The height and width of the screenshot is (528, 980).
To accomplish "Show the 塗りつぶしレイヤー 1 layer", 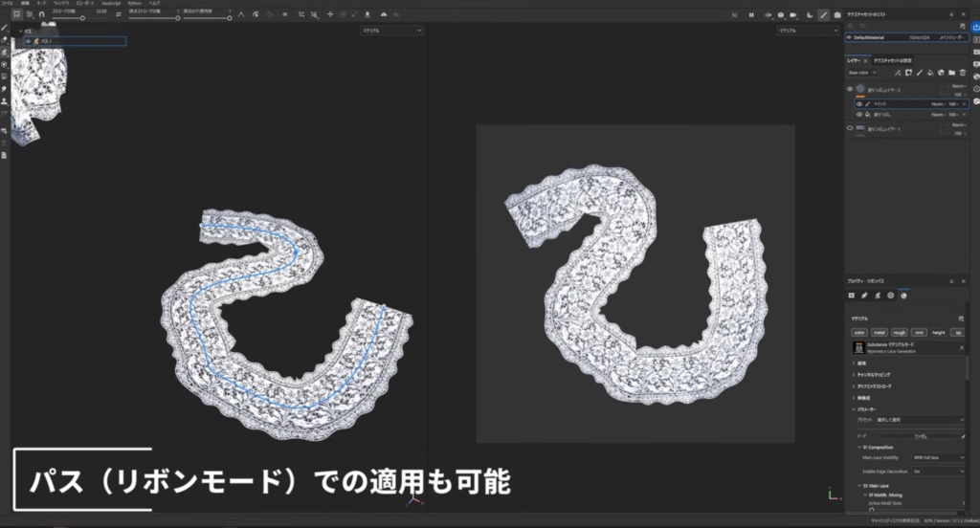I will pyautogui.click(x=850, y=128).
